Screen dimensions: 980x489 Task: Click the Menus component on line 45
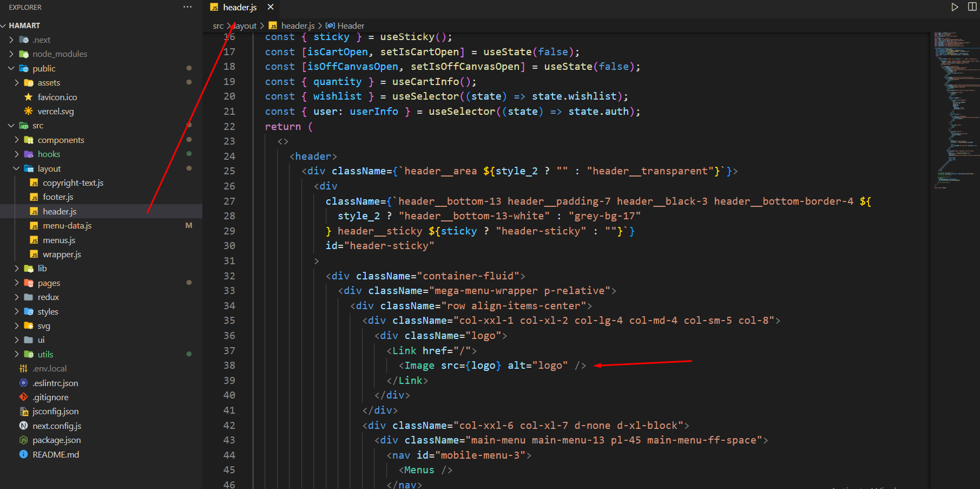[419, 470]
